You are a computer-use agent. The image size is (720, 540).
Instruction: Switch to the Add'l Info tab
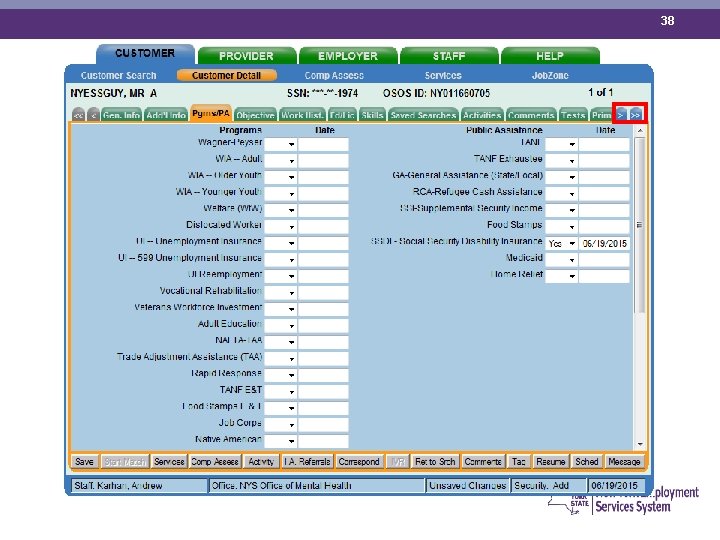(x=166, y=115)
